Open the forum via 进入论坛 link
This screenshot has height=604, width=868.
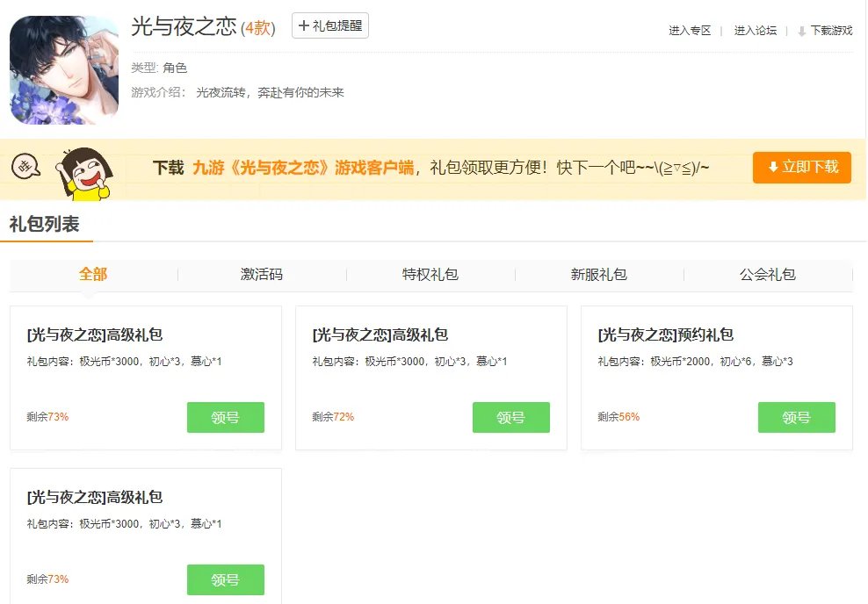point(754,30)
